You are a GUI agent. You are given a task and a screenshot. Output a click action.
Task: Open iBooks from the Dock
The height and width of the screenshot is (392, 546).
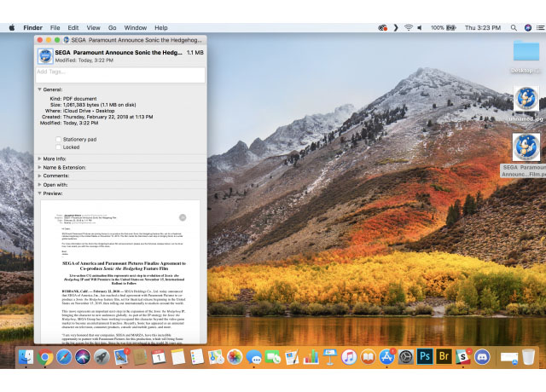pyautogui.click(x=368, y=357)
